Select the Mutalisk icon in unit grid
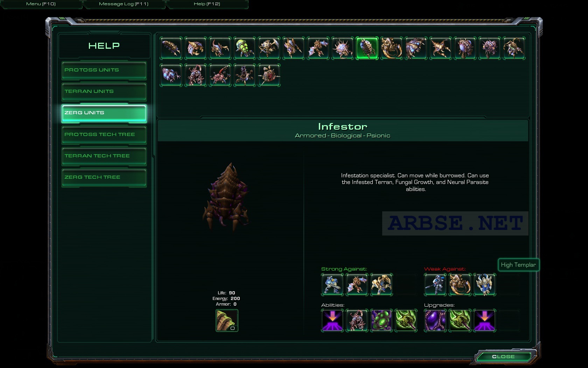The height and width of the screenshot is (368, 588). tap(318, 48)
